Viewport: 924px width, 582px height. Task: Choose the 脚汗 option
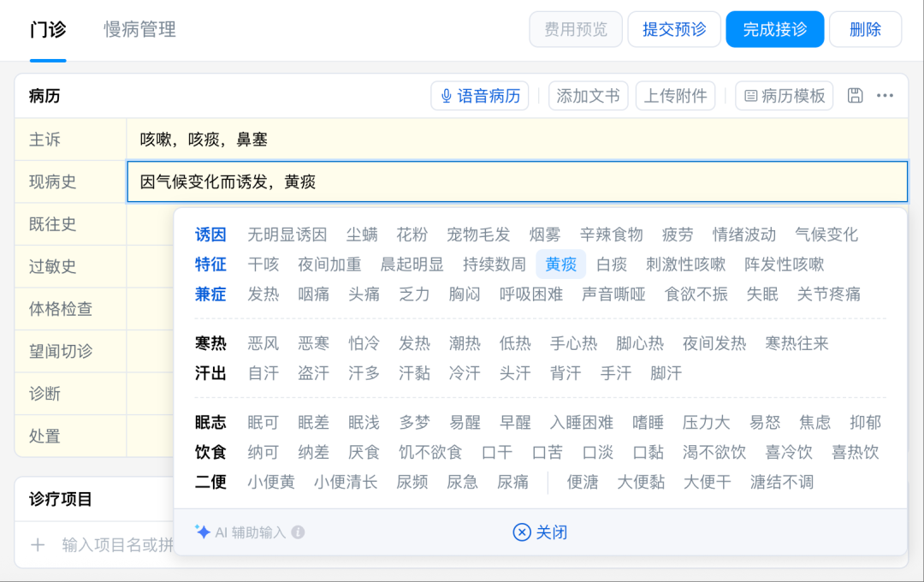(x=666, y=372)
